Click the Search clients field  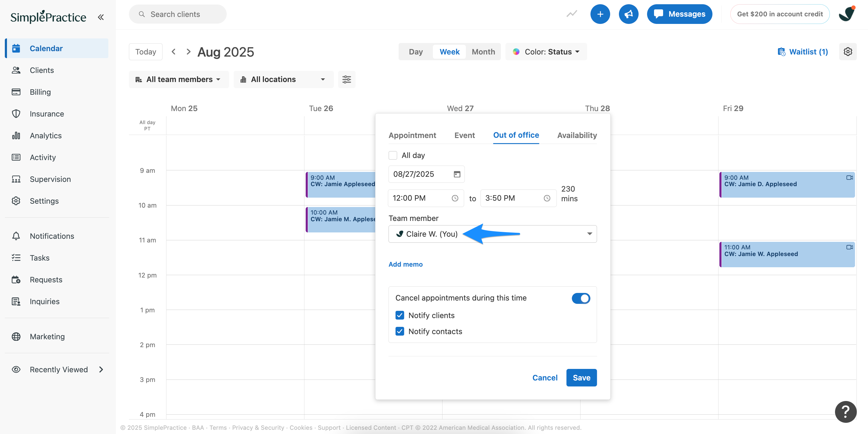[178, 14]
